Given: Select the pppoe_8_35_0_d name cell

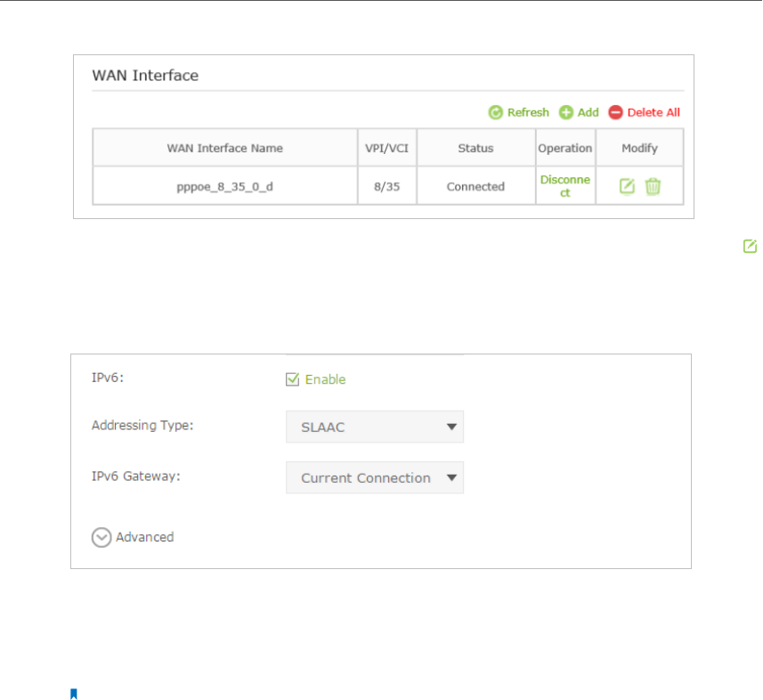Looking at the screenshot, I should [225, 187].
